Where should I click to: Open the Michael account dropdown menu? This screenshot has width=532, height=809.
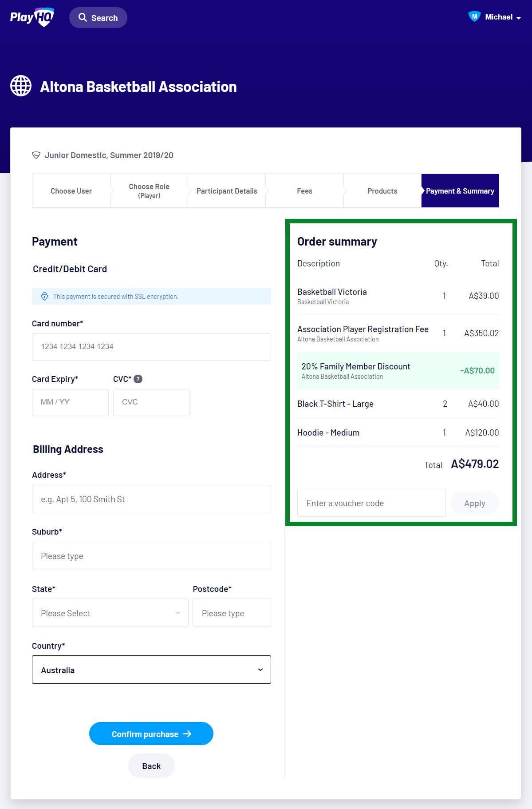(x=503, y=17)
